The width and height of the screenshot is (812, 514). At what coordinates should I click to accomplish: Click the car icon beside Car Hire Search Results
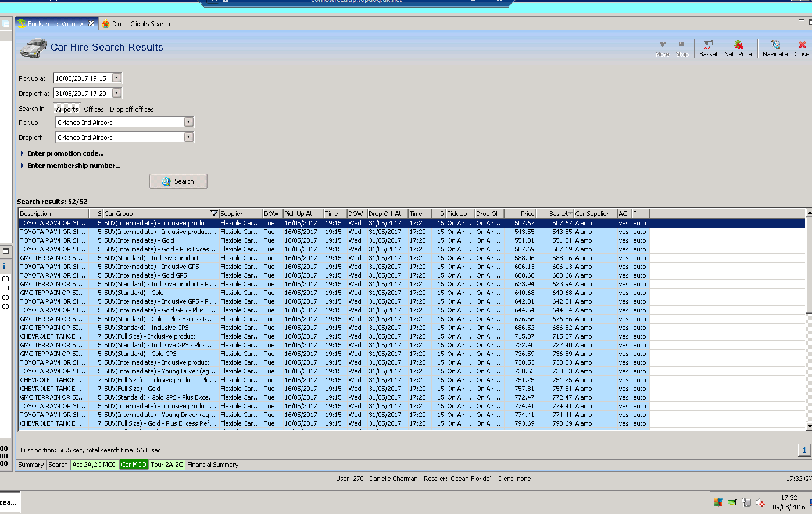[33, 48]
